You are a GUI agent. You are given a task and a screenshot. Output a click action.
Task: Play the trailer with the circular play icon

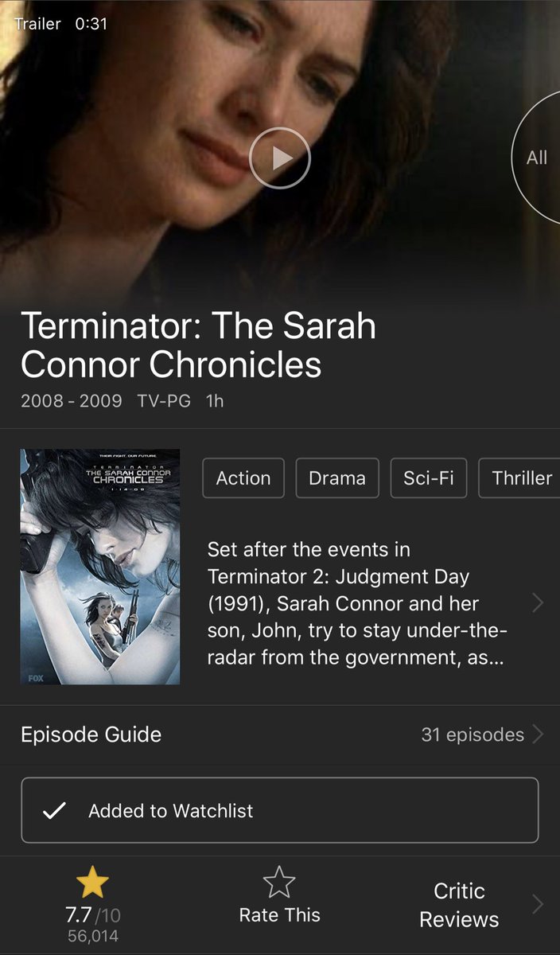click(279, 158)
